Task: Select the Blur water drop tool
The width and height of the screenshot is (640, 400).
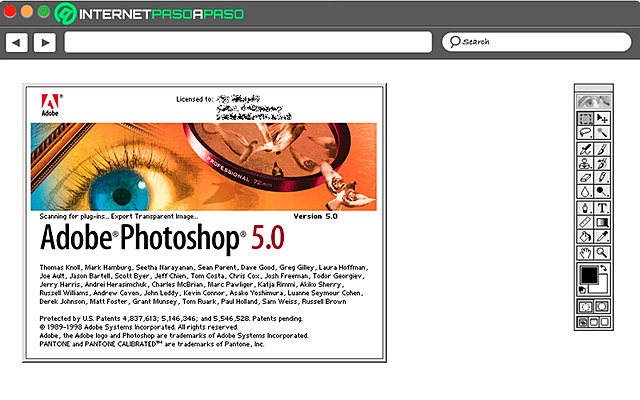Action: 585,191
